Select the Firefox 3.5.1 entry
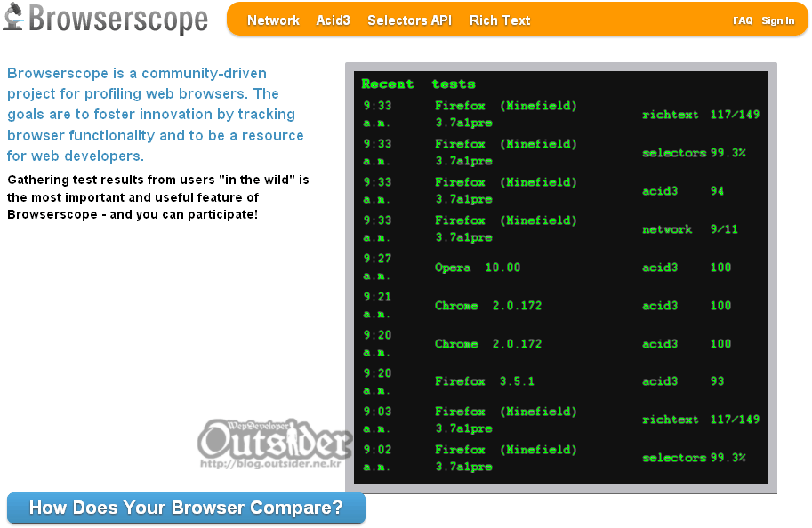The image size is (812, 528). (x=484, y=381)
